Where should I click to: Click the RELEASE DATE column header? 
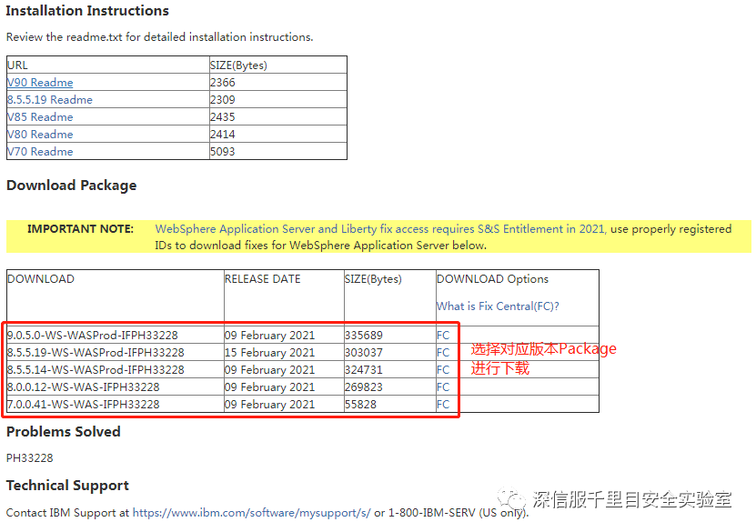(262, 279)
